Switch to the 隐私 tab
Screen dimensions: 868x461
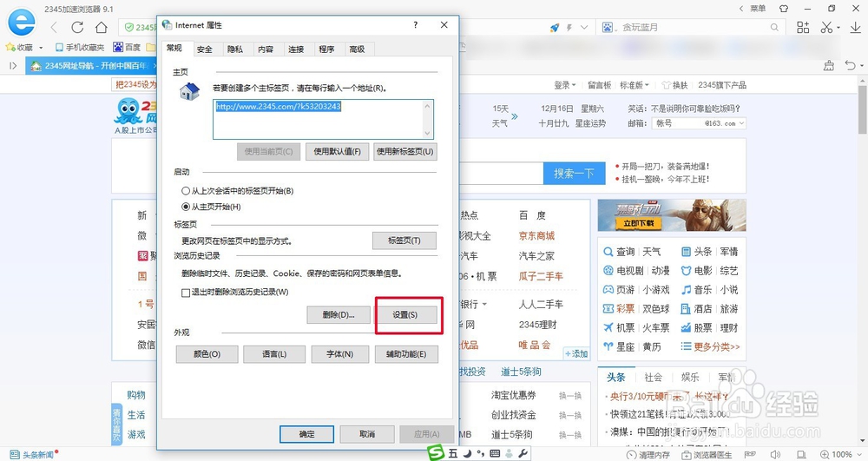235,49
